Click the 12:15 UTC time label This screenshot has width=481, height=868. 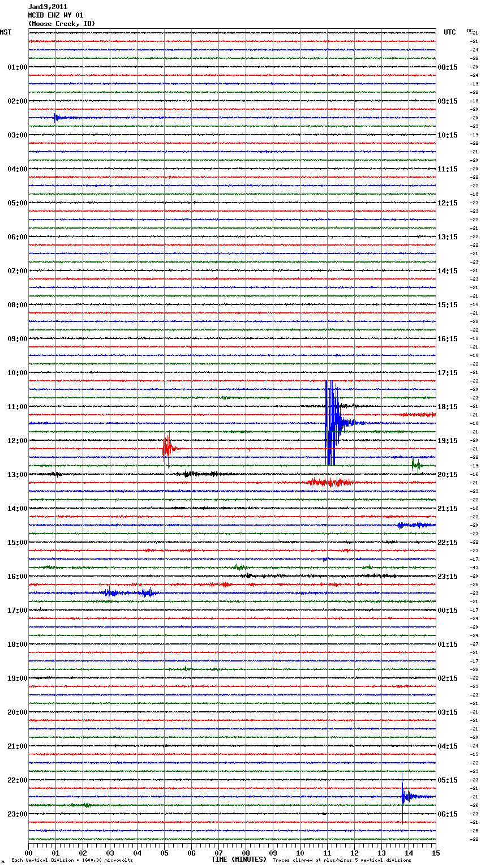[448, 203]
